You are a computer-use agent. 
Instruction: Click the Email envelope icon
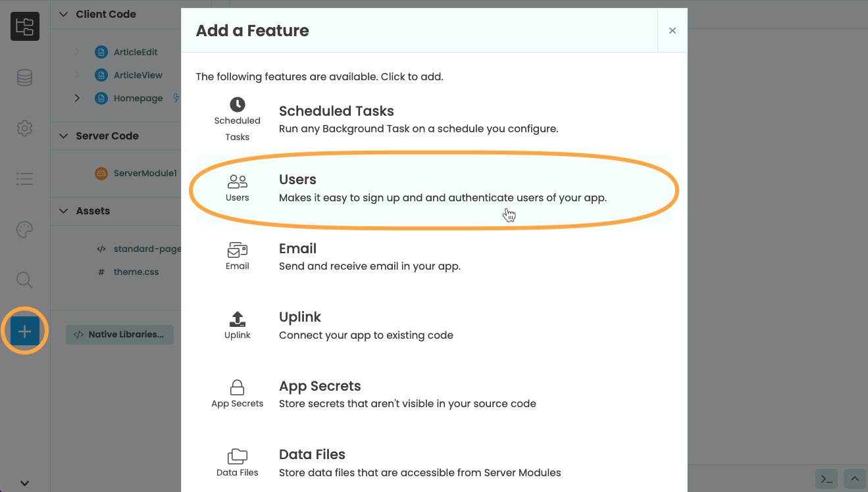pos(237,251)
